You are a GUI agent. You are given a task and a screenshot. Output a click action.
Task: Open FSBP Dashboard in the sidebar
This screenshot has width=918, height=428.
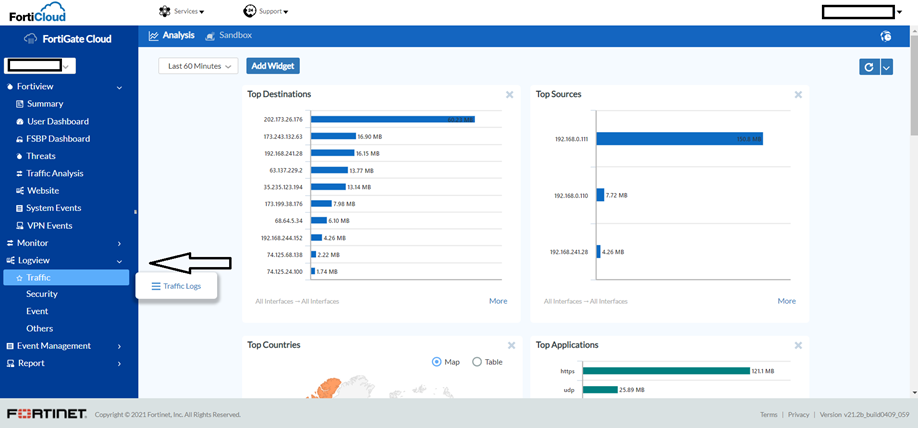59,139
